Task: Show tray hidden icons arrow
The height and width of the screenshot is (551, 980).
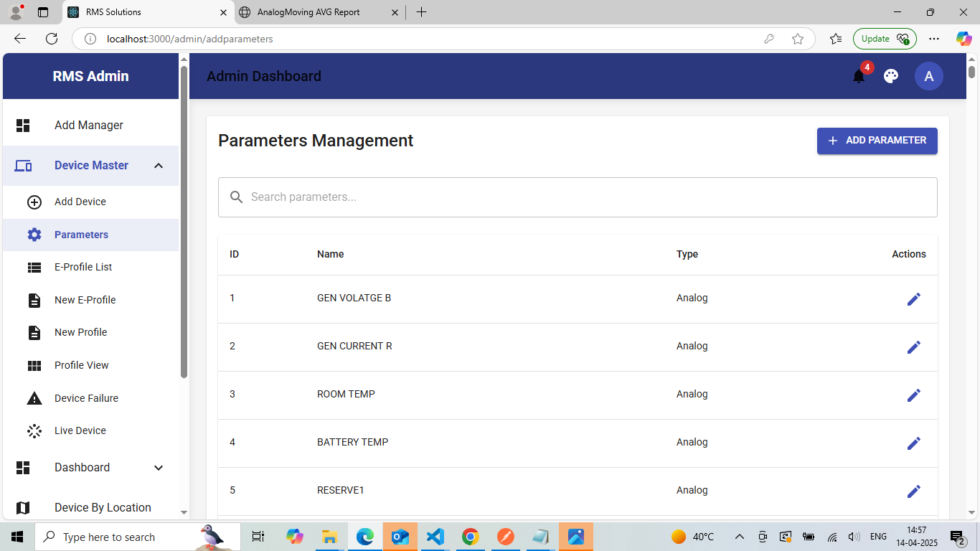Action: (739, 537)
